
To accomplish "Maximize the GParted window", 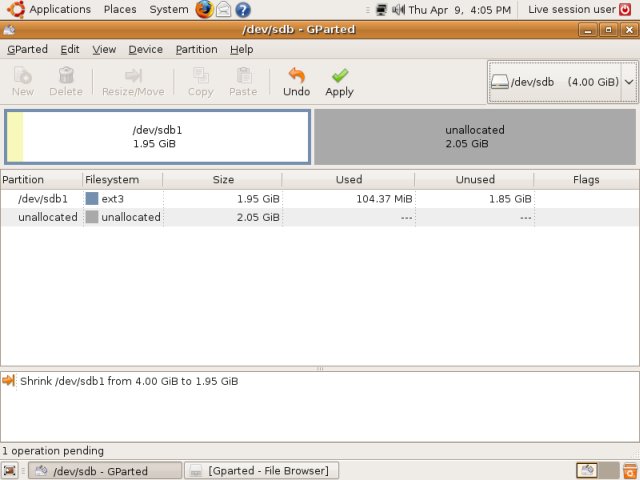I will pos(609,30).
